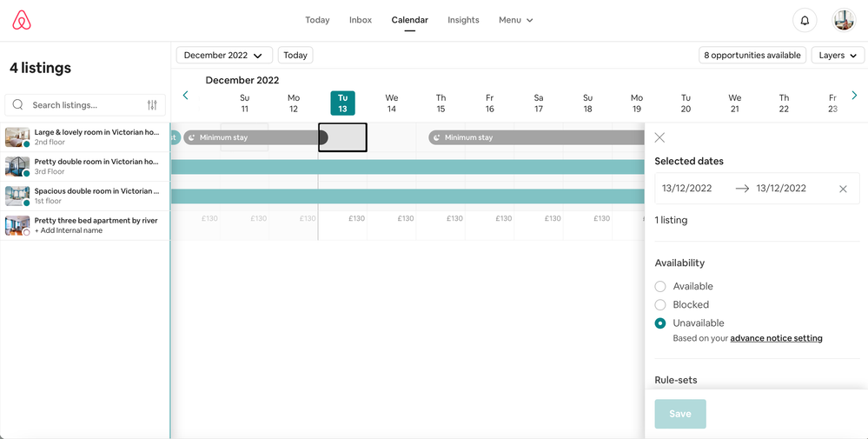The height and width of the screenshot is (439, 868).
Task: Advance calendar with right arrow
Action: click(x=854, y=96)
